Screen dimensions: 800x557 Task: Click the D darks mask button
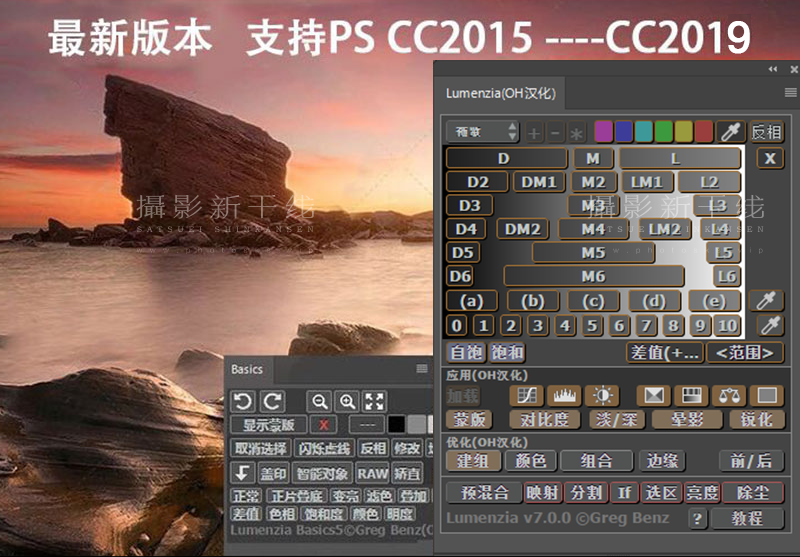pyautogui.click(x=506, y=158)
